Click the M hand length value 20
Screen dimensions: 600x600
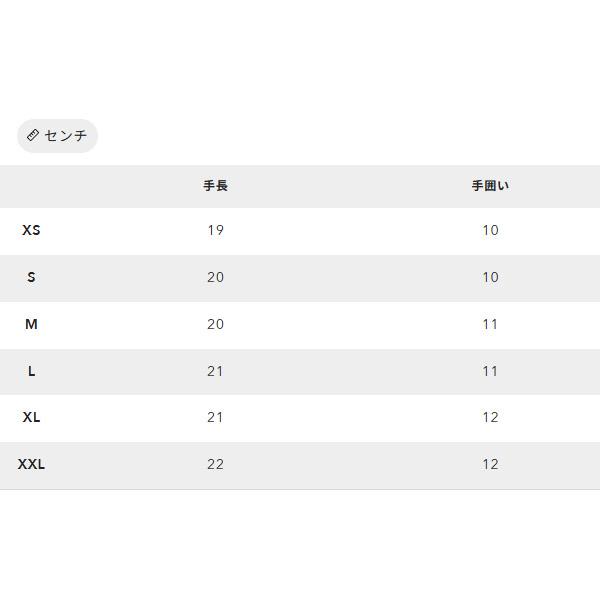pos(215,324)
